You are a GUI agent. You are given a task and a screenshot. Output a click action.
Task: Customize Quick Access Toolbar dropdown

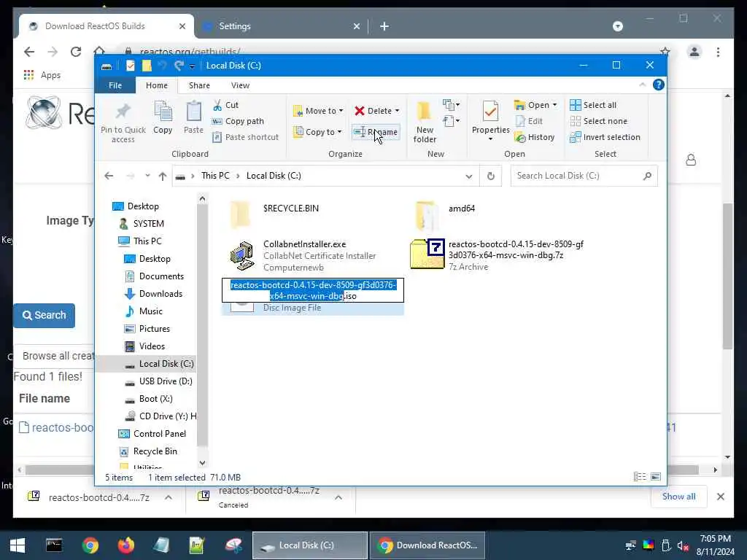192,66
